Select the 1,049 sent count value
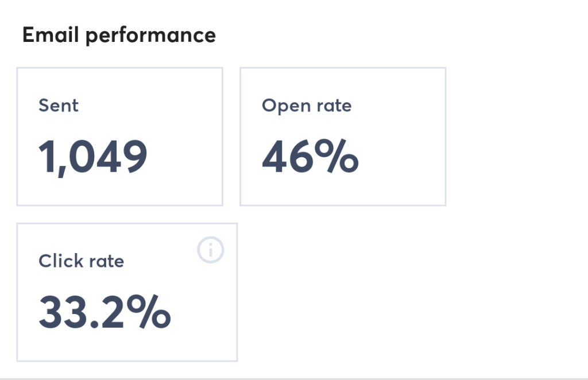This screenshot has height=380, width=588. tap(93, 153)
